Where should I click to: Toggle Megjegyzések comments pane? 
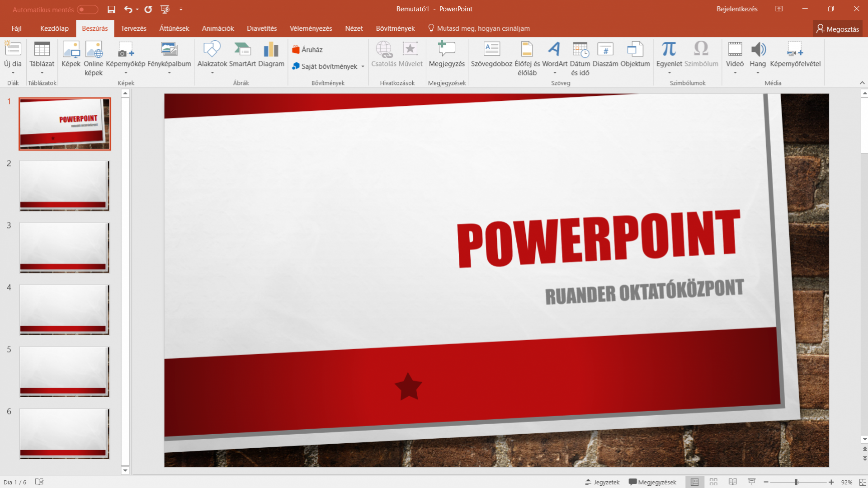[x=652, y=482]
